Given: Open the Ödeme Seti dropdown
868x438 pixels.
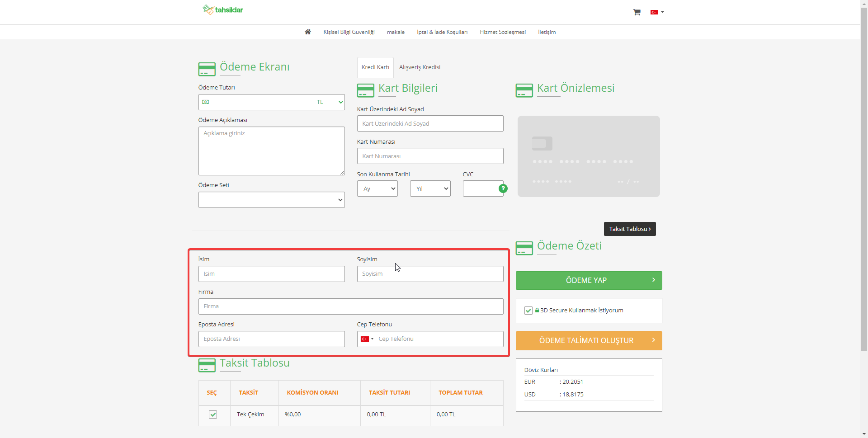Looking at the screenshot, I should click(x=272, y=200).
